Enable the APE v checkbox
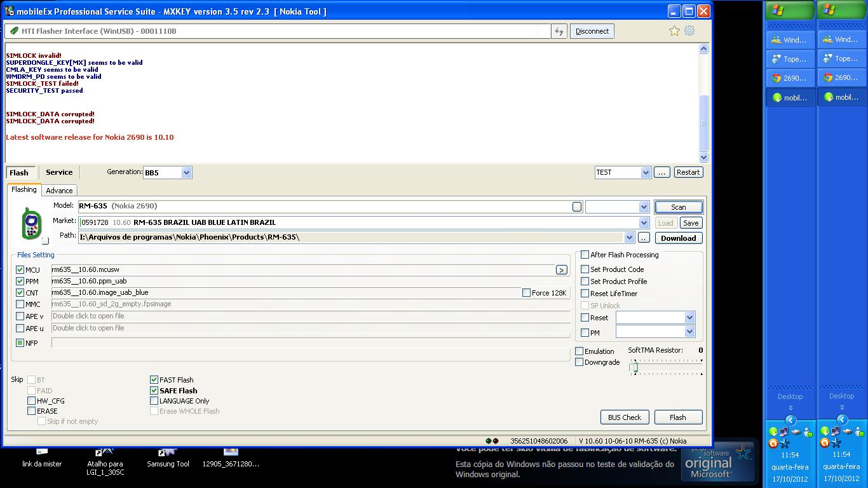868x488 pixels. [20, 316]
